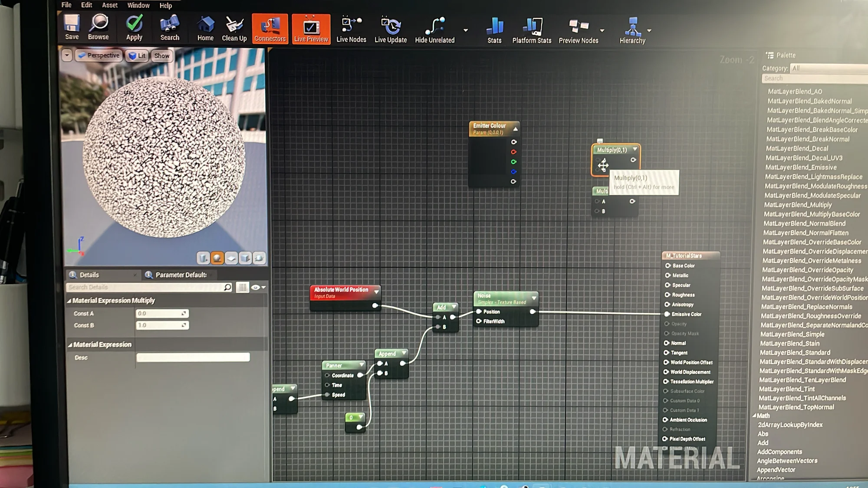Screen dimensions: 868x488
Task: Select the custom mesh preview shape
Action: (x=259, y=259)
